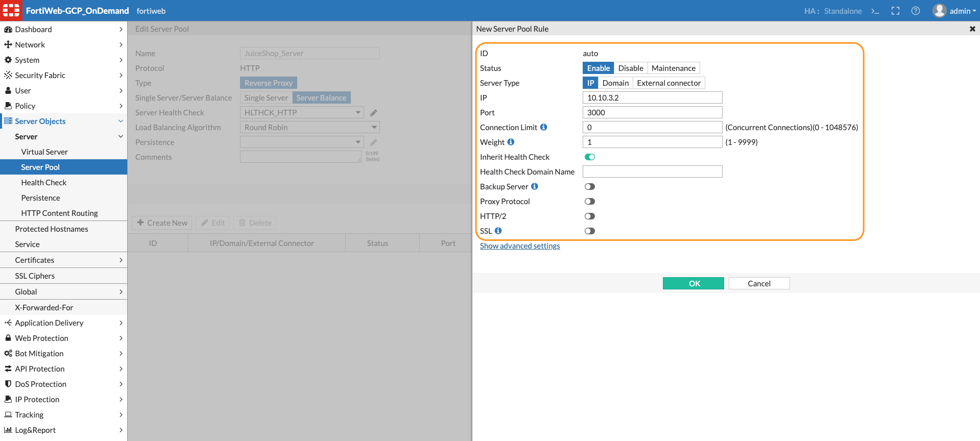
Task: Select External connector server type
Action: [x=669, y=83]
